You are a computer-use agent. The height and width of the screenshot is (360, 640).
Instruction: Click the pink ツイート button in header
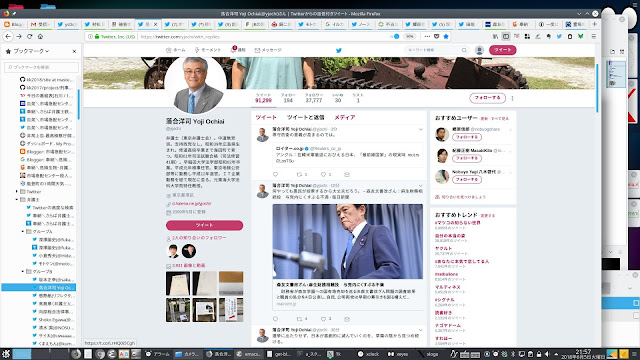(x=502, y=50)
